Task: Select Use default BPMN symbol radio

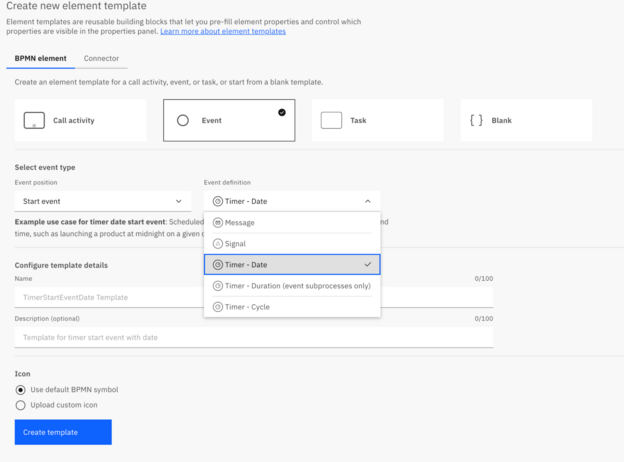Action: pyautogui.click(x=21, y=389)
